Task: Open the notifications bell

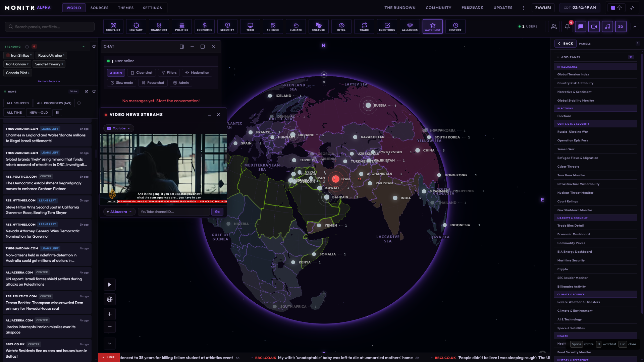Action: [567, 26]
